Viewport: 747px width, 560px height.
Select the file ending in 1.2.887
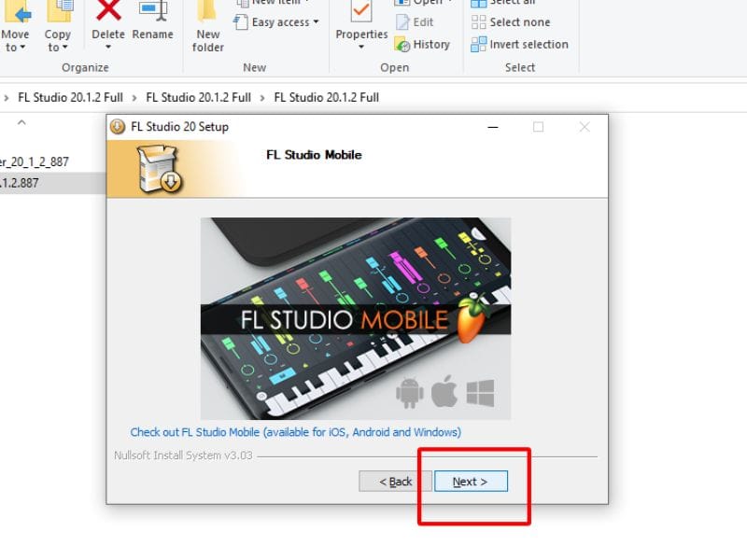click(x=19, y=183)
